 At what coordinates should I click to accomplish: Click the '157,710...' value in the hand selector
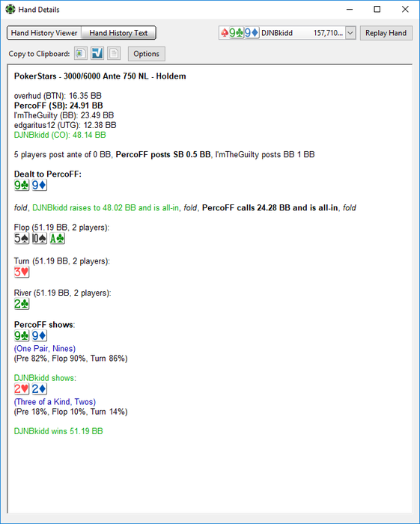pyautogui.click(x=328, y=33)
